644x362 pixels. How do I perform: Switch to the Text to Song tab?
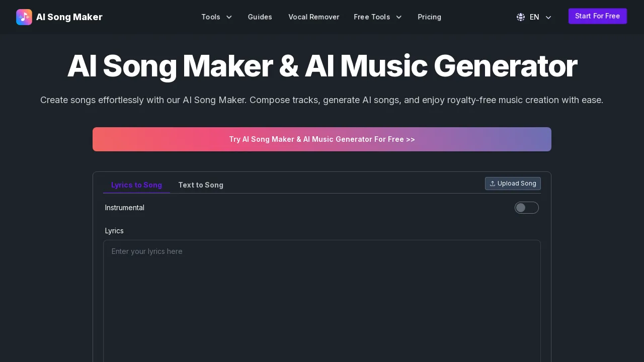(x=201, y=185)
